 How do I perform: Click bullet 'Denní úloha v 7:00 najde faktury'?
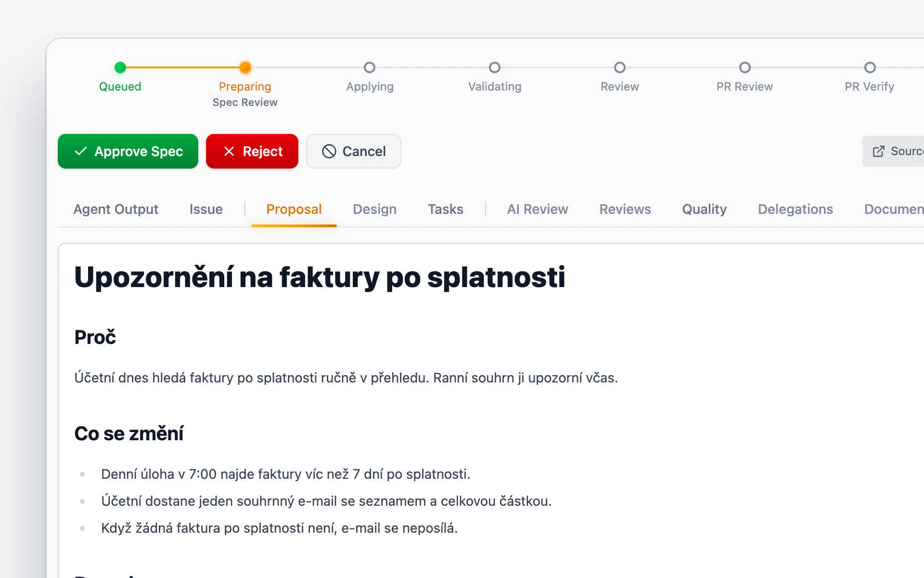[285, 474]
